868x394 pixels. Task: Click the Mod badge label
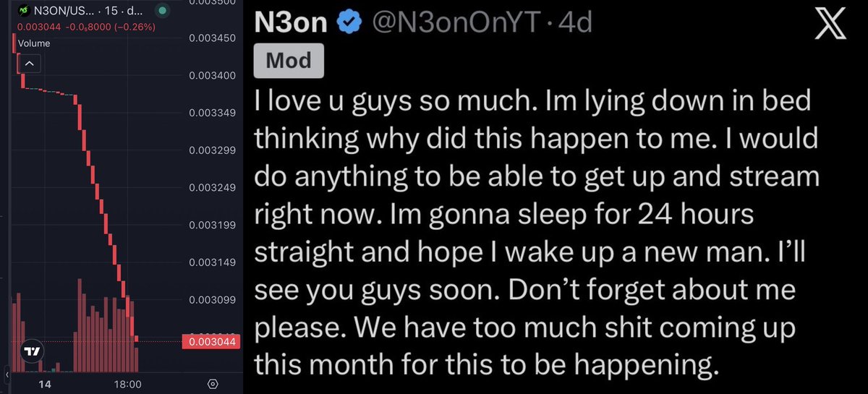tap(289, 61)
